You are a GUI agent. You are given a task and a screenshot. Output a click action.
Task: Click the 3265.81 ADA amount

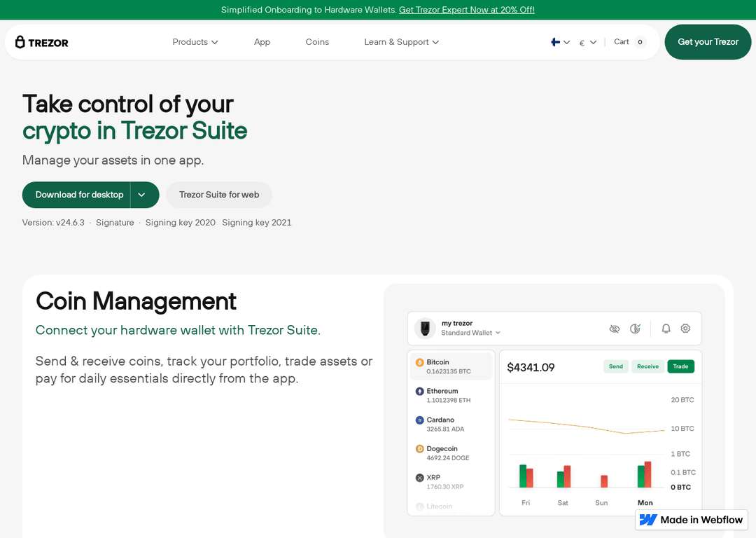[445, 429]
